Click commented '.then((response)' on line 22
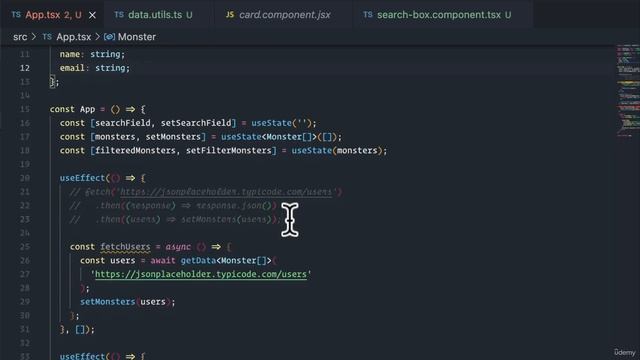This screenshot has height=360, width=640. pos(135,206)
